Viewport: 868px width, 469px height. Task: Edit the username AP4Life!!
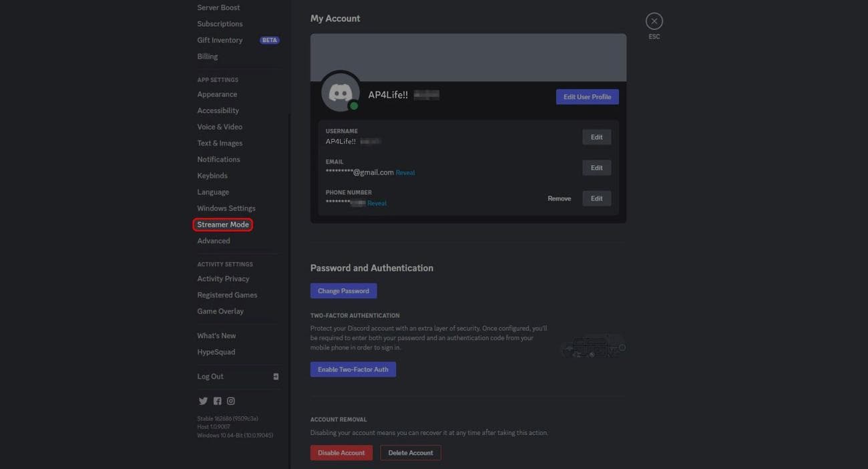coord(596,136)
